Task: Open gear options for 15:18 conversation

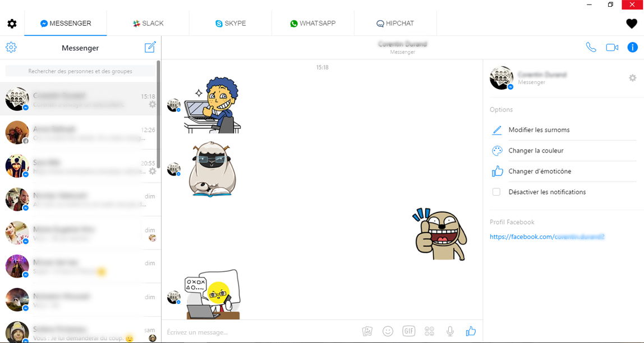Action: click(x=153, y=104)
